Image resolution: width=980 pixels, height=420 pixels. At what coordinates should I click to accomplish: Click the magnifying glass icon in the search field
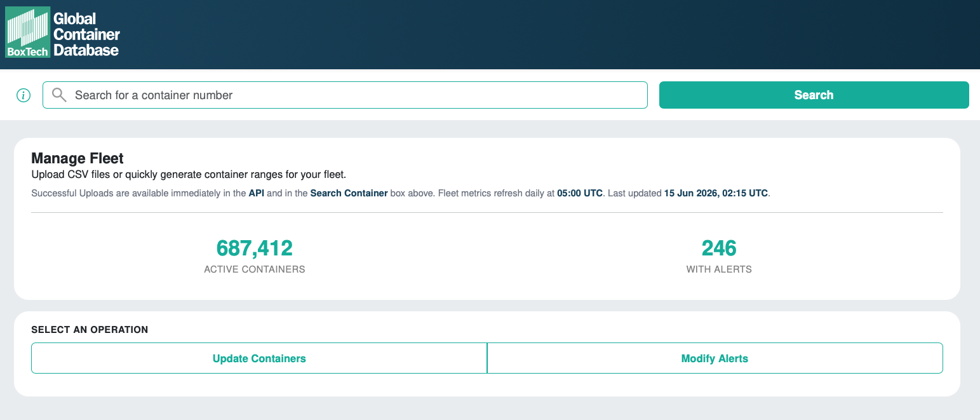[59, 95]
